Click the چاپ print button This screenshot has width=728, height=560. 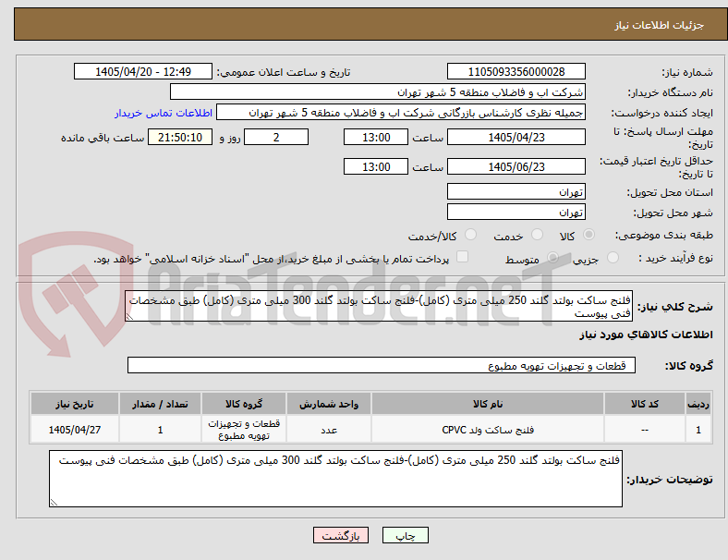coord(406,535)
